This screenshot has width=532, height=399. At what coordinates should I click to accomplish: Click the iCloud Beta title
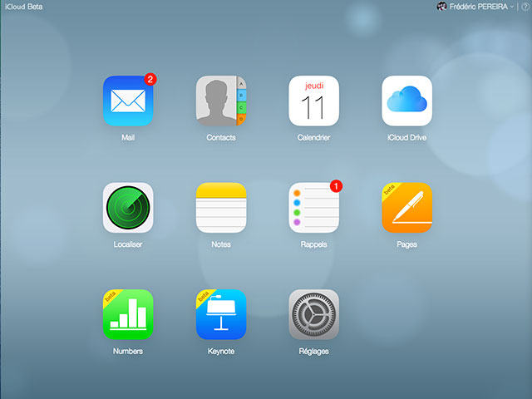24,7
